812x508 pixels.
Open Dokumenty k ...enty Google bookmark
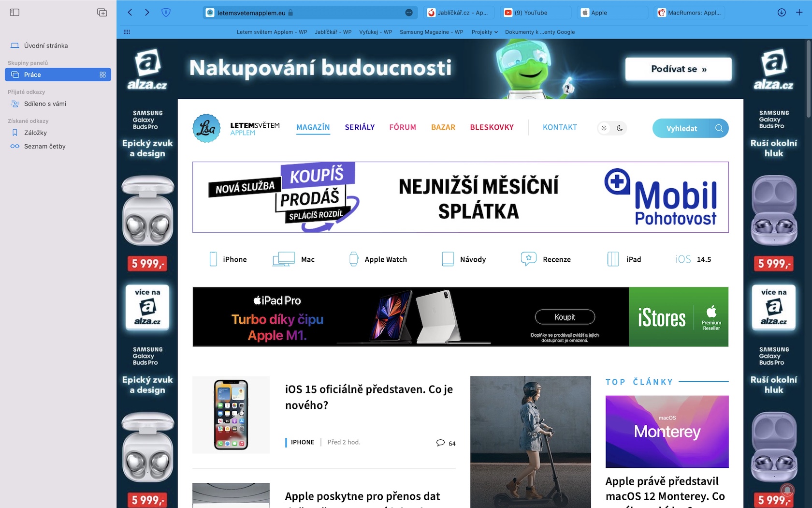click(x=540, y=32)
